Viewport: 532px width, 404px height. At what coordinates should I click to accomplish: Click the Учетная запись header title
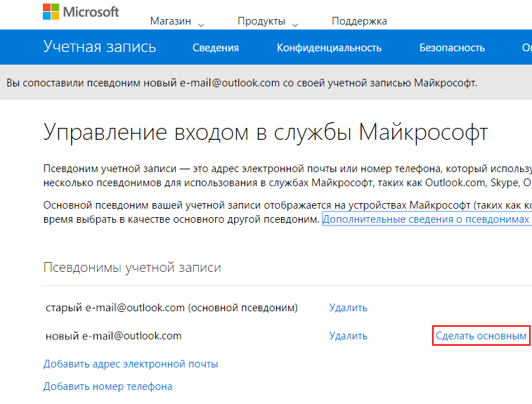point(99,46)
